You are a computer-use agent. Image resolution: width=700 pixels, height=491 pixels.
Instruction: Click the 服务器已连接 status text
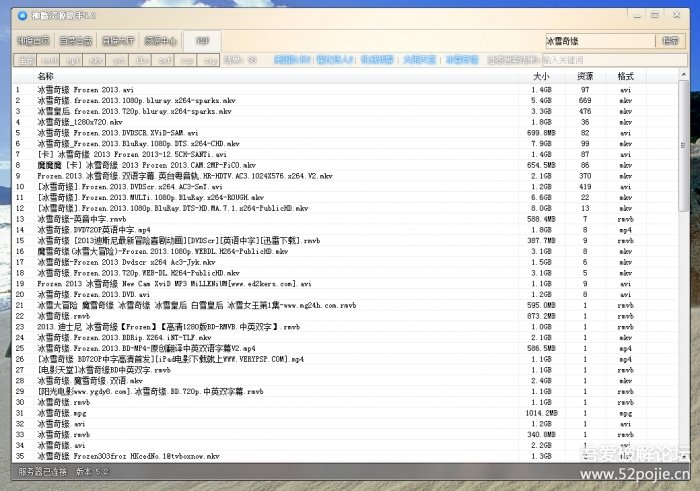tap(42, 471)
